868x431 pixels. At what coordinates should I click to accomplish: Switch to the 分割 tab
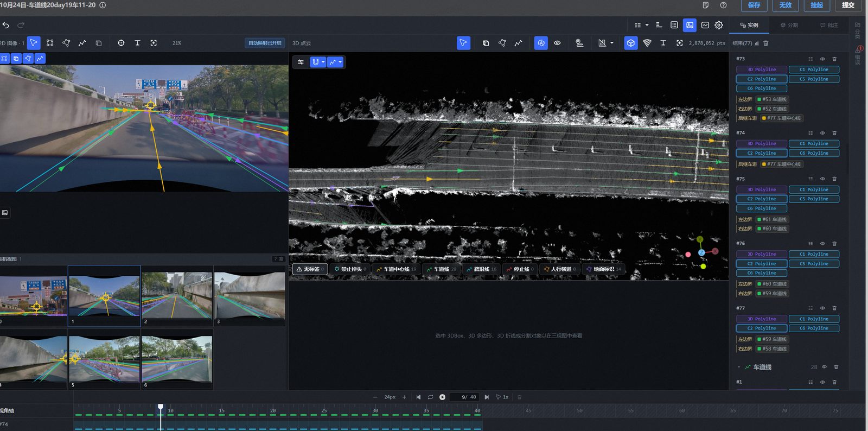[789, 25]
